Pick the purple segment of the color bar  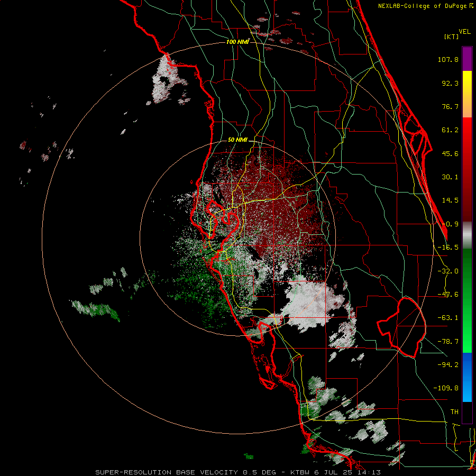[467, 59]
